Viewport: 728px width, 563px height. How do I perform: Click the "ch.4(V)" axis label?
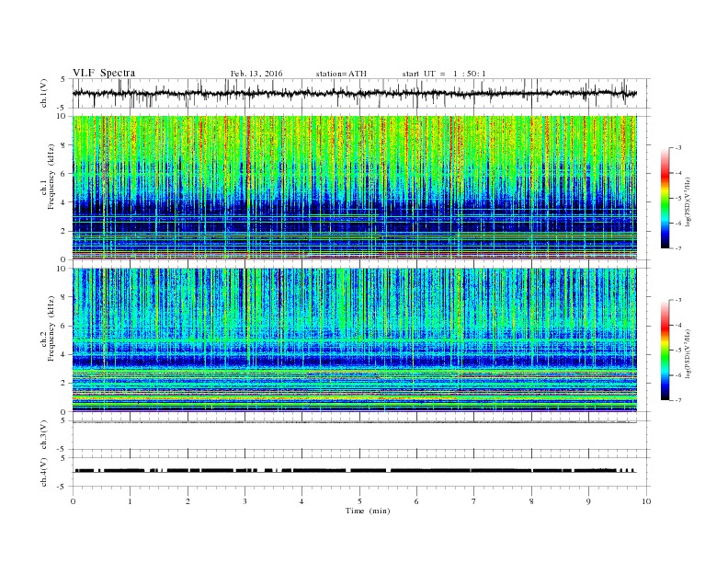43,472
